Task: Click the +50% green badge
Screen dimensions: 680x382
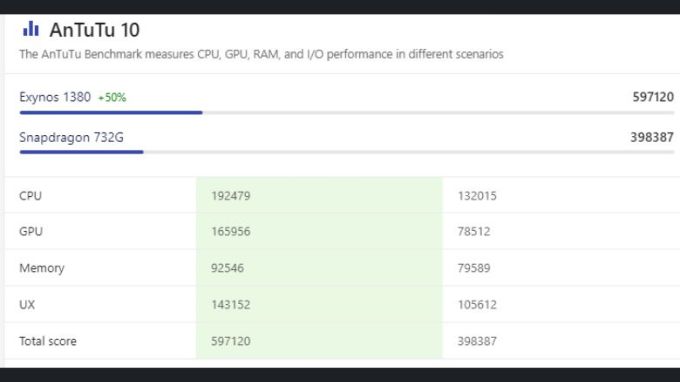Action: (112, 98)
